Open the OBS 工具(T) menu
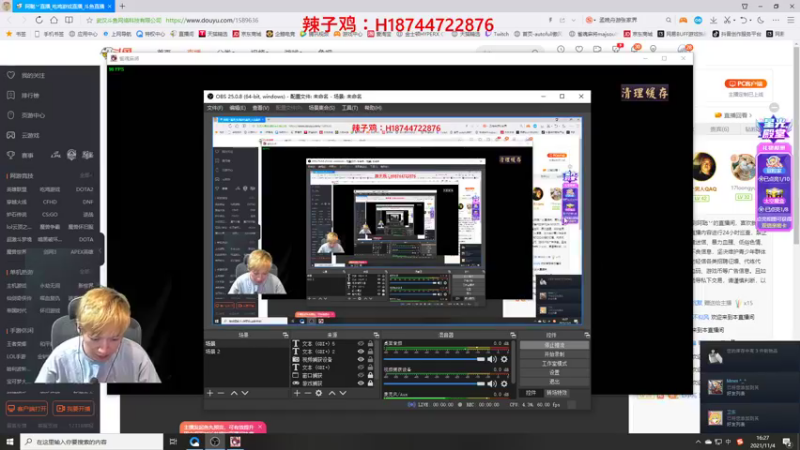The height and width of the screenshot is (450, 800). (349, 108)
